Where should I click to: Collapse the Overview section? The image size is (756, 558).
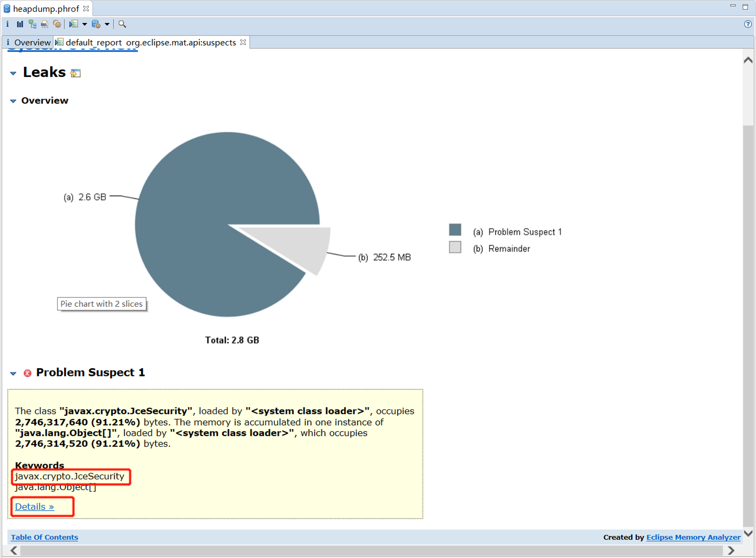(x=13, y=101)
